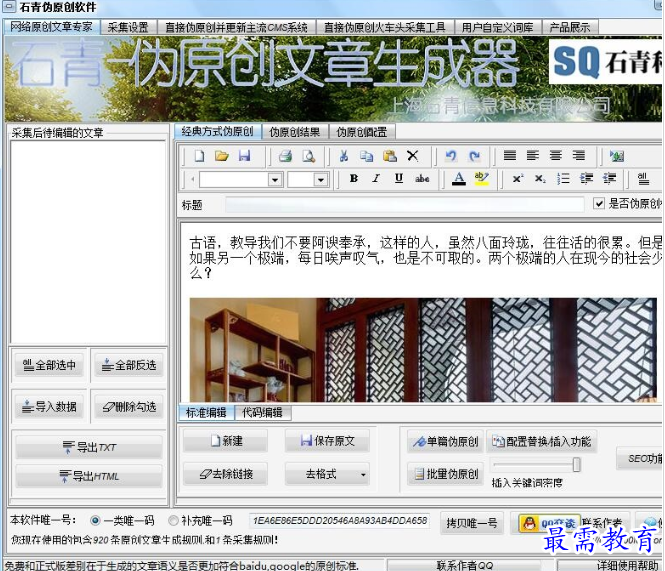The width and height of the screenshot is (665, 571).
Task: Open 直接伪原创火车头采集工具 tab
Action: pyautogui.click(x=385, y=27)
